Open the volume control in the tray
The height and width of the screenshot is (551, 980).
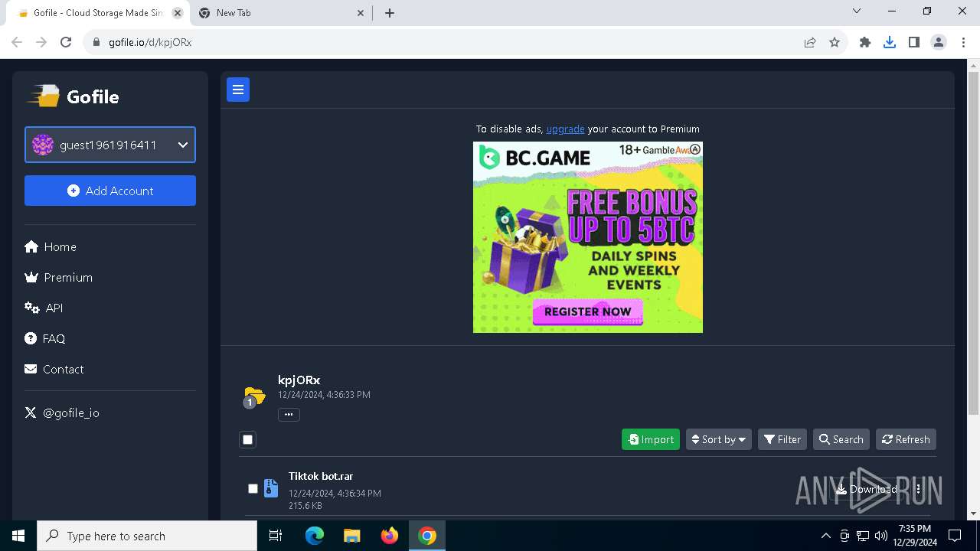click(x=880, y=536)
